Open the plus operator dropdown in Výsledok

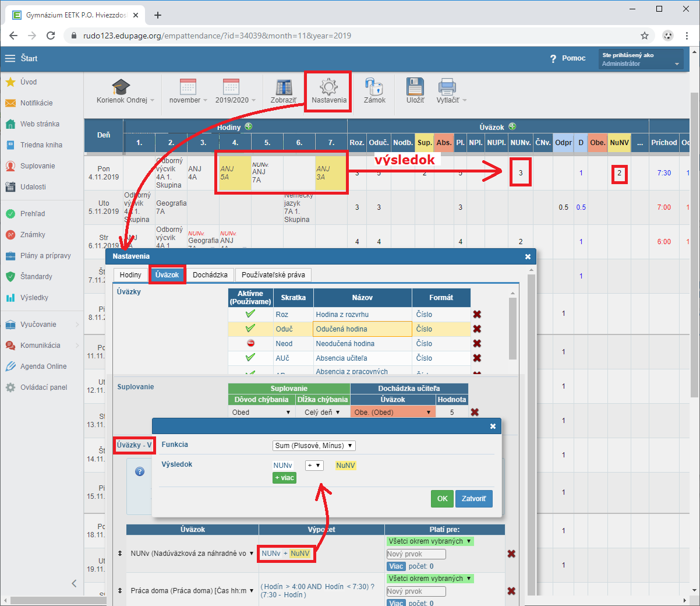point(314,466)
